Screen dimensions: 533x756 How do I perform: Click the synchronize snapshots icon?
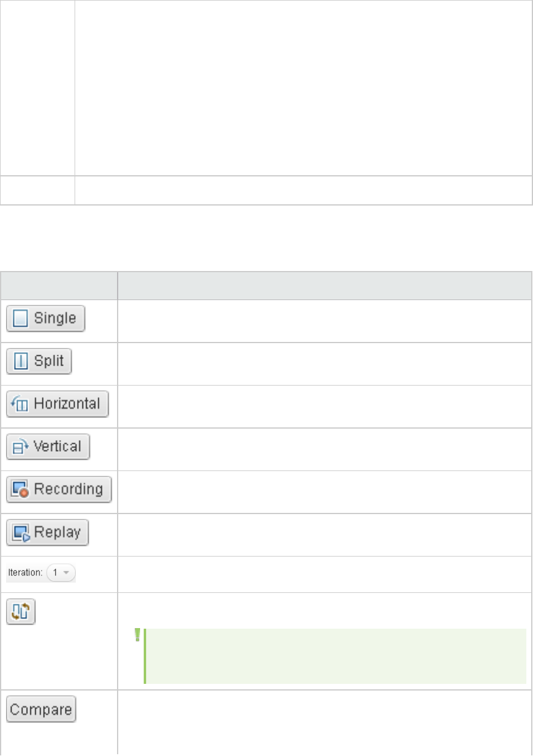(21, 611)
